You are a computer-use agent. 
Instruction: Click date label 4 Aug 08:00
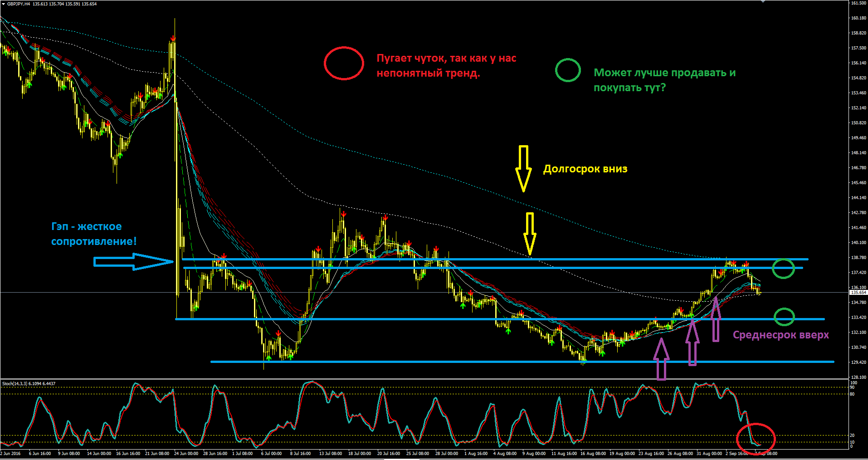pyautogui.click(x=505, y=454)
